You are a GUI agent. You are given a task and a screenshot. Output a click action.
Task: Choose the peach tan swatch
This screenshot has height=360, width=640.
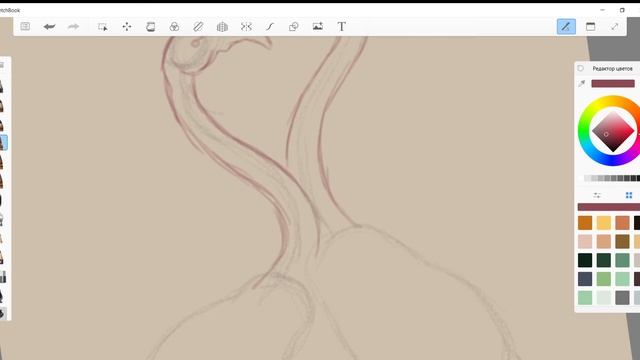[x=604, y=242]
